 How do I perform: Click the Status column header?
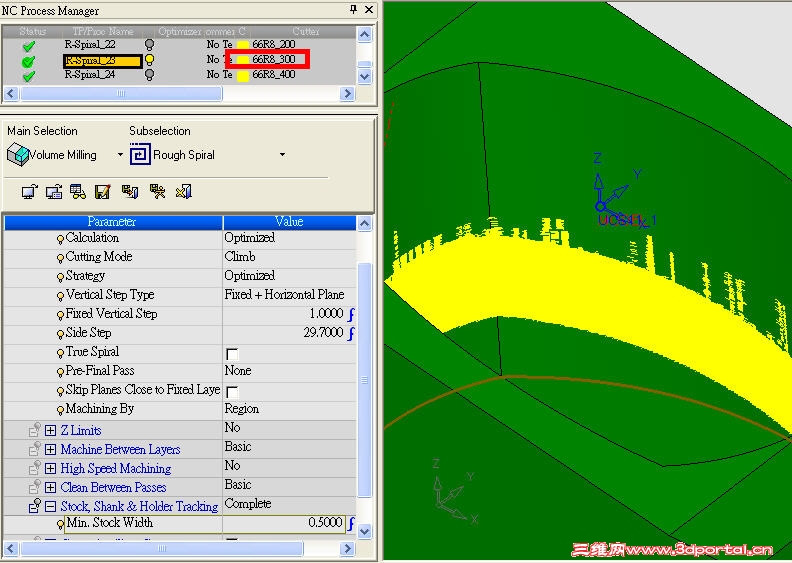pos(32,31)
